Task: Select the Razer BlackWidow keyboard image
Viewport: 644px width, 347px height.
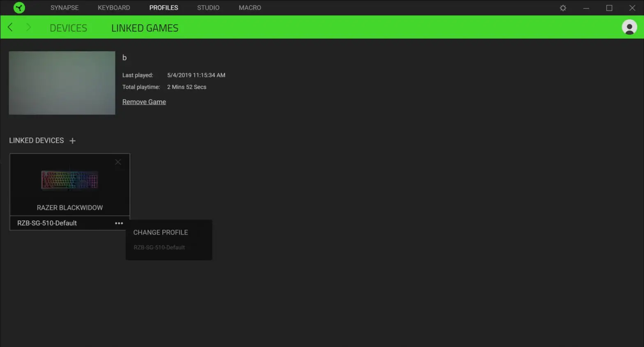Action: [69, 180]
